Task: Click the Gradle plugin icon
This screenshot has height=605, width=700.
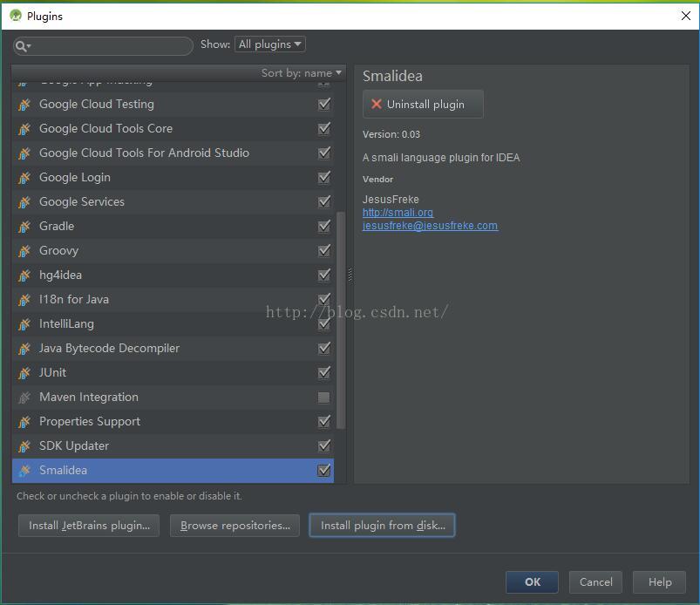Action: pyautogui.click(x=24, y=227)
